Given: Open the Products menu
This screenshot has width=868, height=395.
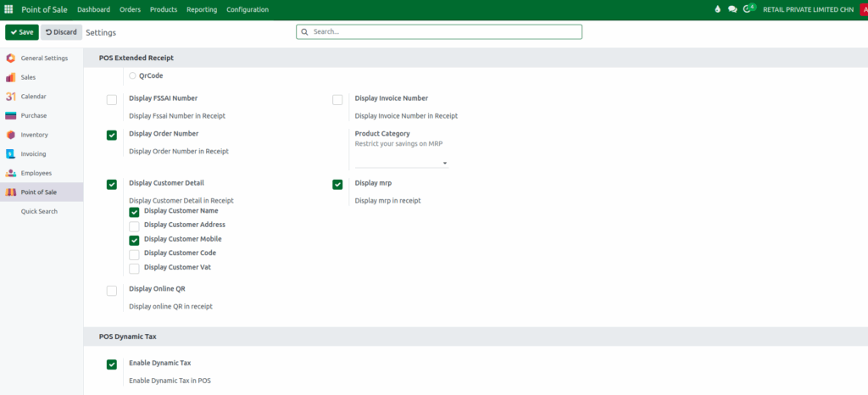Looking at the screenshot, I should point(164,9).
